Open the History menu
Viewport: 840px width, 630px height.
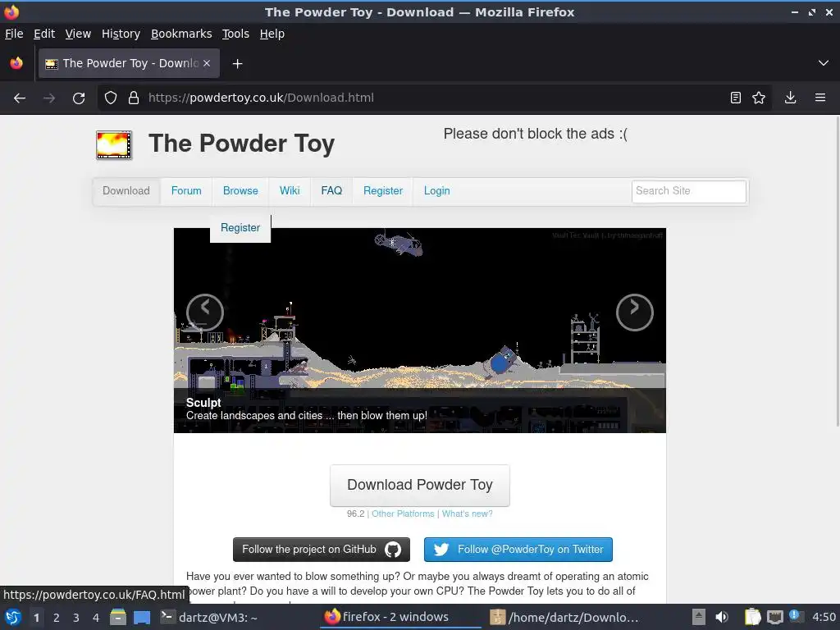pyautogui.click(x=121, y=34)
